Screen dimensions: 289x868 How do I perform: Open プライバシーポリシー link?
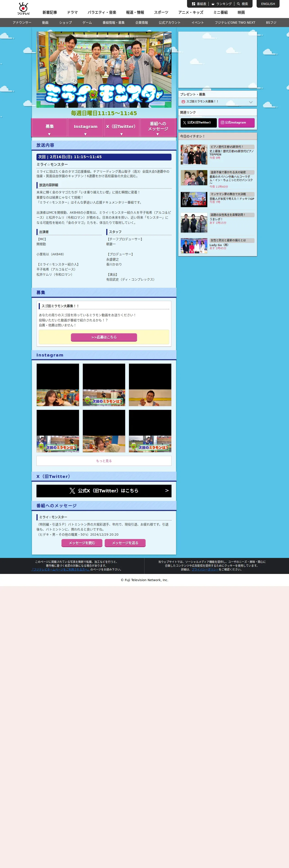coord(205,570)
